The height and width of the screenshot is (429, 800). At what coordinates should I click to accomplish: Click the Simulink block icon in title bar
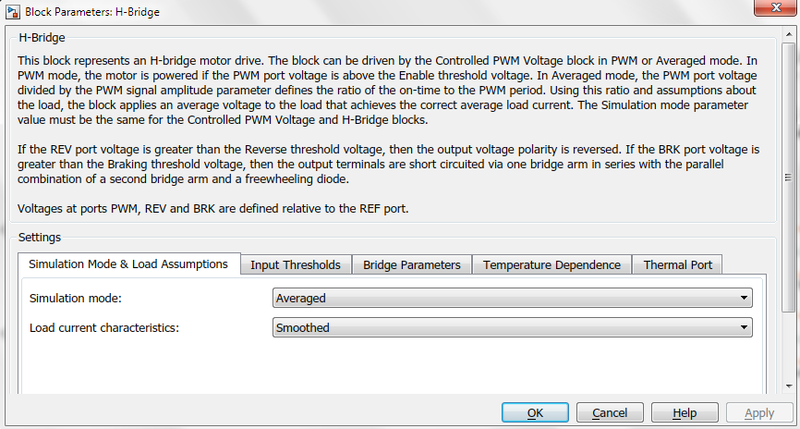pyautogui.click(x=13, y=12)
